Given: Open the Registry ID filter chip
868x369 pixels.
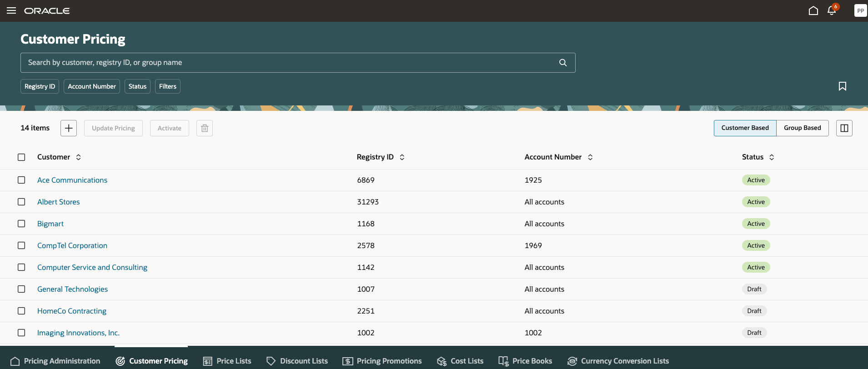Looking at the screenshot, I should (x=40, y=86).
